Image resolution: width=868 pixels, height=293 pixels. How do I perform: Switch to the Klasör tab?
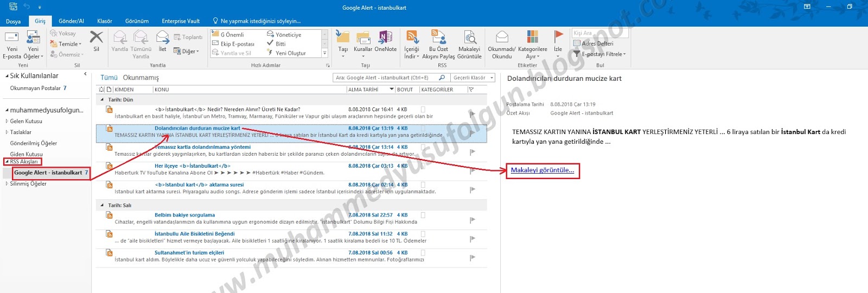point(105,21)
